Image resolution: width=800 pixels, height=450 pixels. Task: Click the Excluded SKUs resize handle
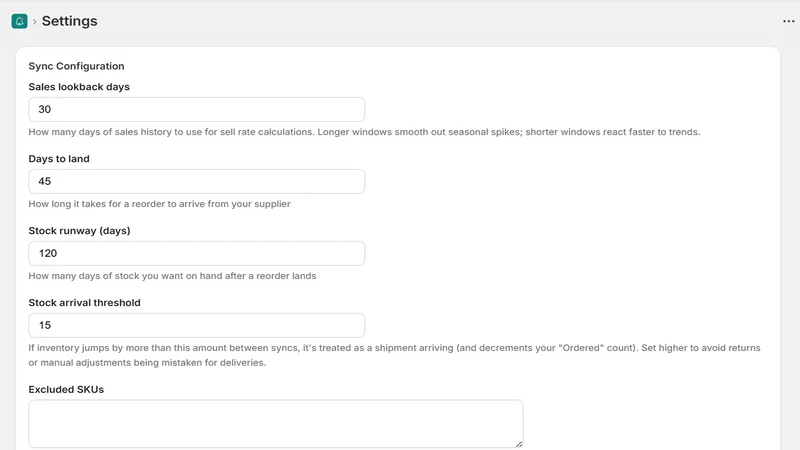click(519, 444)
